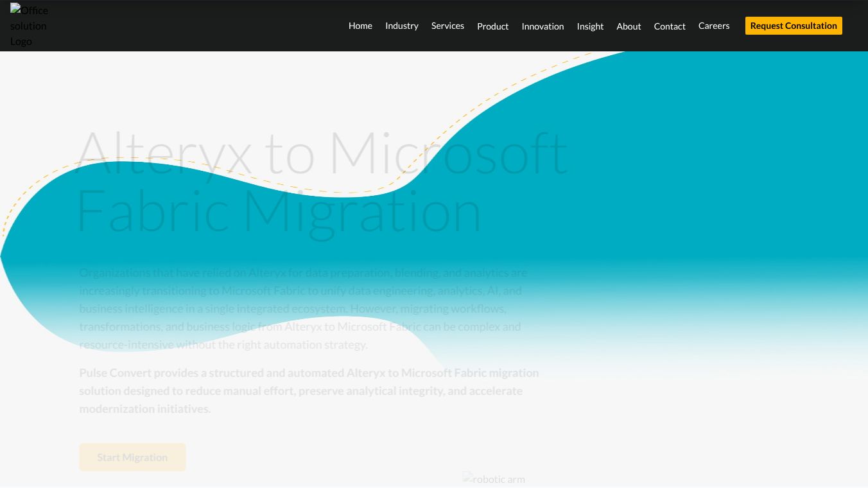Click the paragraph describing Alteryx organizations

[x=303, y=308]
